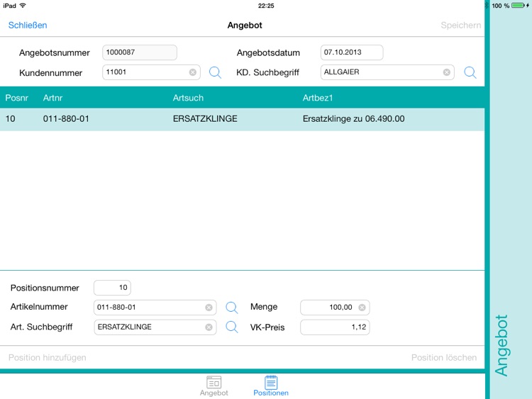This screenshot has height=399, width=532.
Task: Focus the Artikelnummer field 011-880-01
Action: (x=155, y=308)
